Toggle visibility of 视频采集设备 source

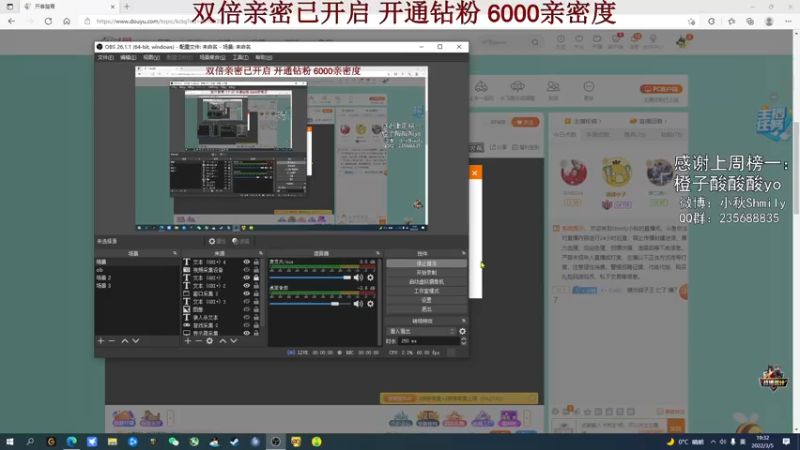(x=246, y=270)
